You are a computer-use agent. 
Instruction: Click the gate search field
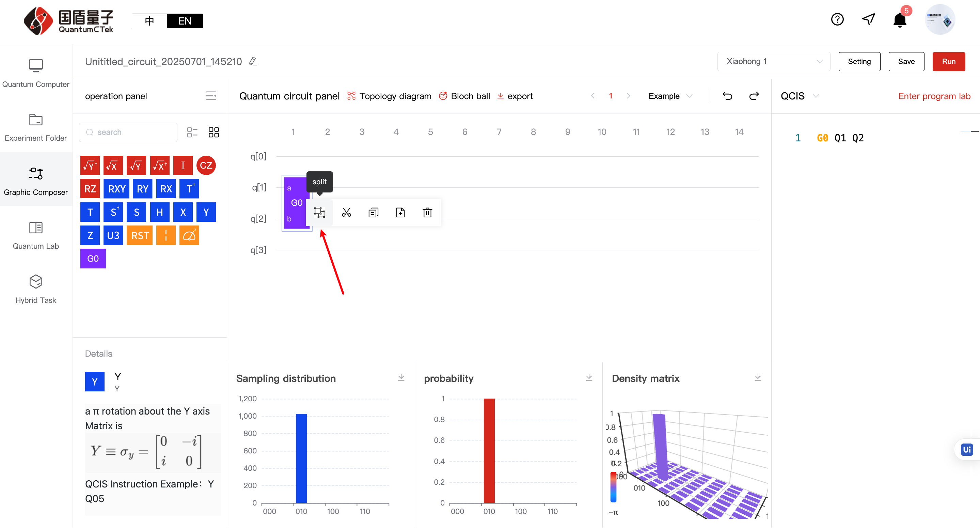[x=128, y=132]
